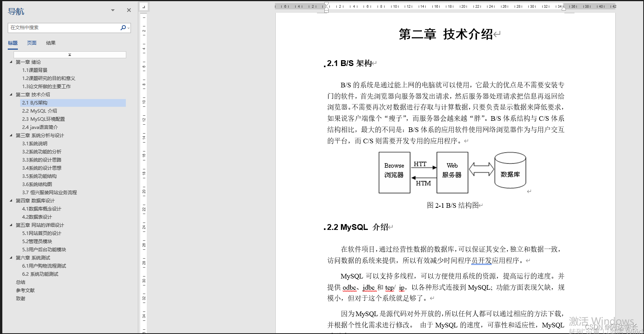
Task: Go to heading 5.1网站首页的设计
Action: [x=42, y=233]
